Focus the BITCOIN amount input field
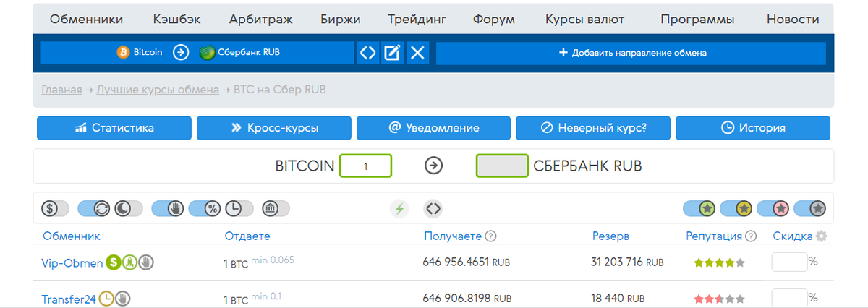This screenshot has height=308, width=868. click(x=366, y=166)
